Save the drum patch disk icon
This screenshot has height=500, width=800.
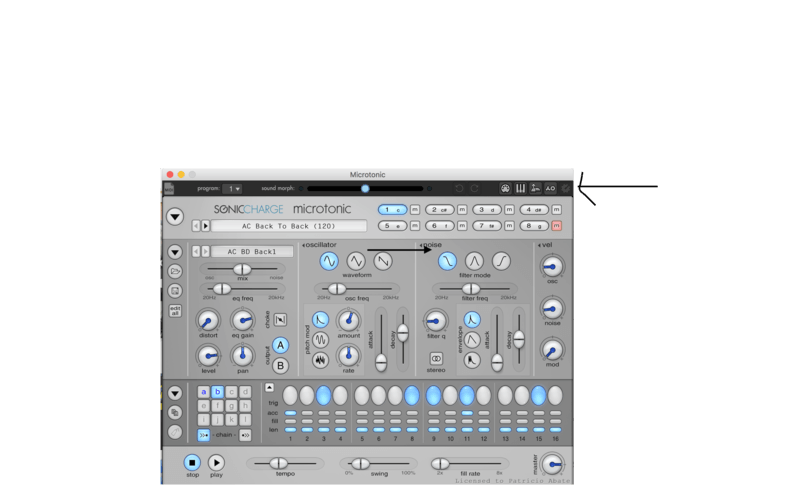pyautogui.click(x=175, y=291)
